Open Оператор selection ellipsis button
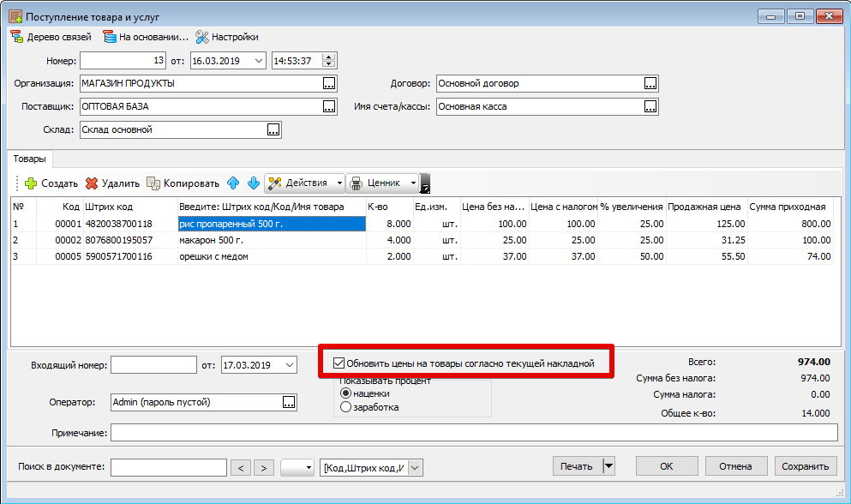The image size is (851, 504). pos(289,403)
